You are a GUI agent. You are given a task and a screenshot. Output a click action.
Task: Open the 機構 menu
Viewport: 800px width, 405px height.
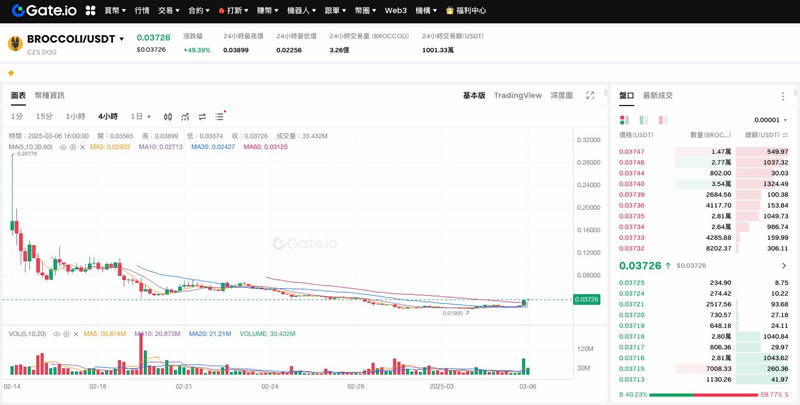point(426,10)
